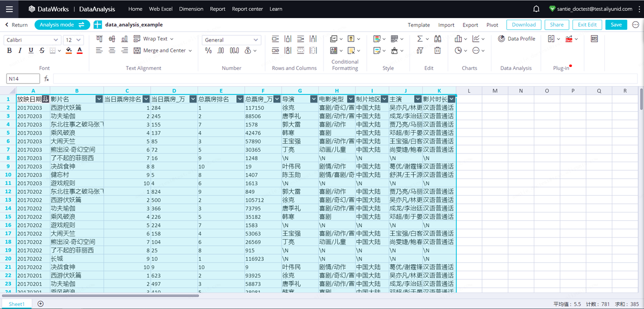
Task: Go to the Dimension menu
Action: point(191,9)
